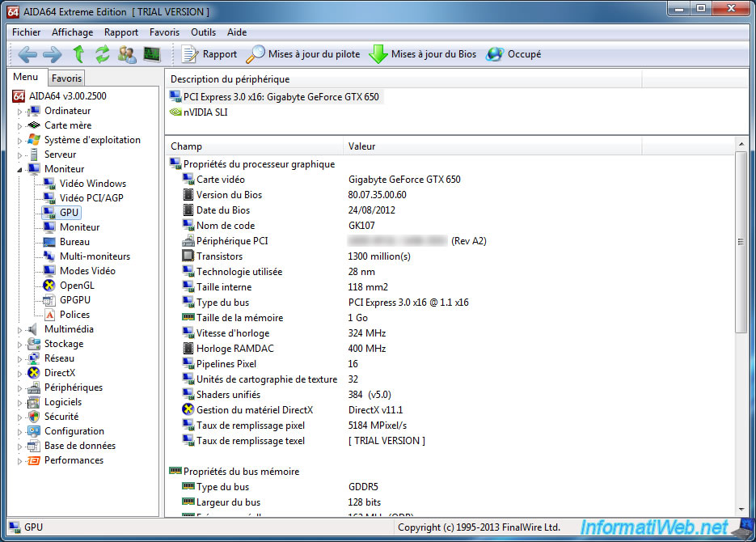
Task: Open the OpenGL tree icon
Action: pyautogui.click(x=49, y=285)
